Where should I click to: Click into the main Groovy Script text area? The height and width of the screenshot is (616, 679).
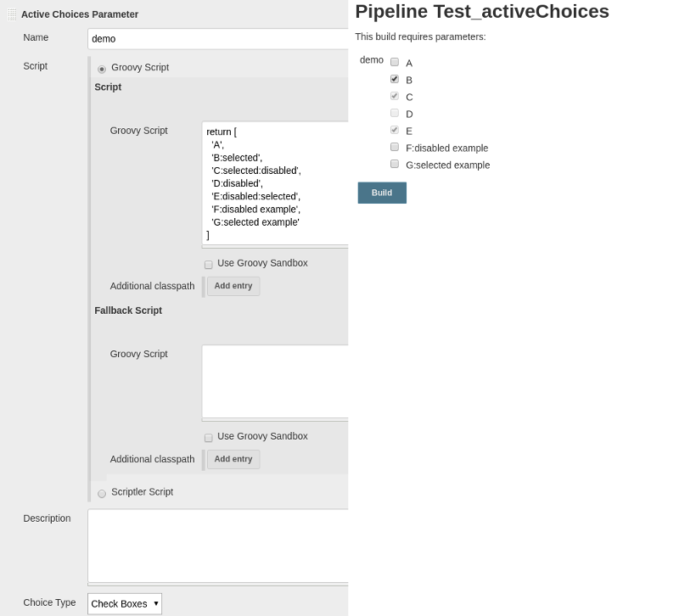pos(275,183)
